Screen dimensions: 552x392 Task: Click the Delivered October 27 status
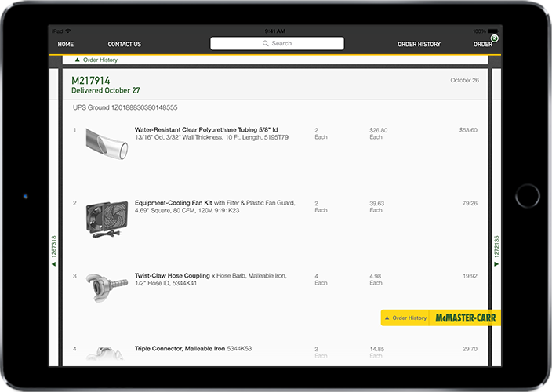tap(106, 90)
